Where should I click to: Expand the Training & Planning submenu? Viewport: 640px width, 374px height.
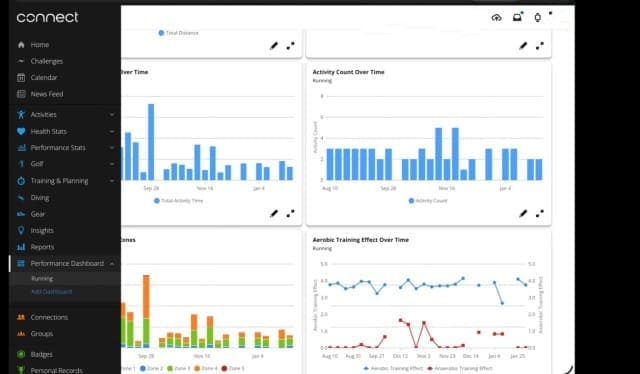112,181
